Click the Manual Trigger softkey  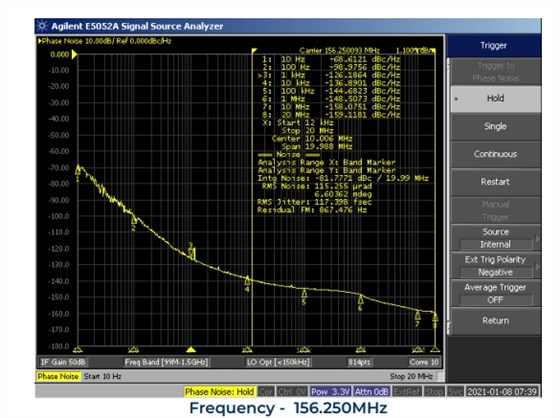[x=495, y=210]
